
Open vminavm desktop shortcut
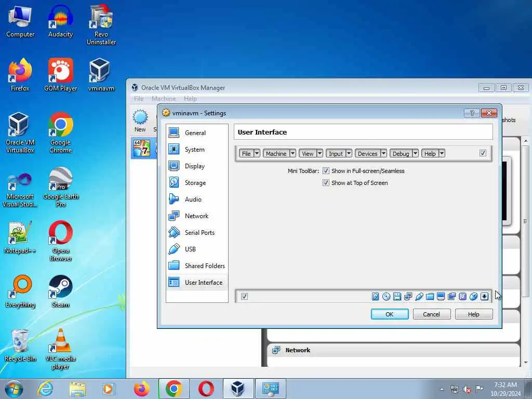click(x=101, y=75)
